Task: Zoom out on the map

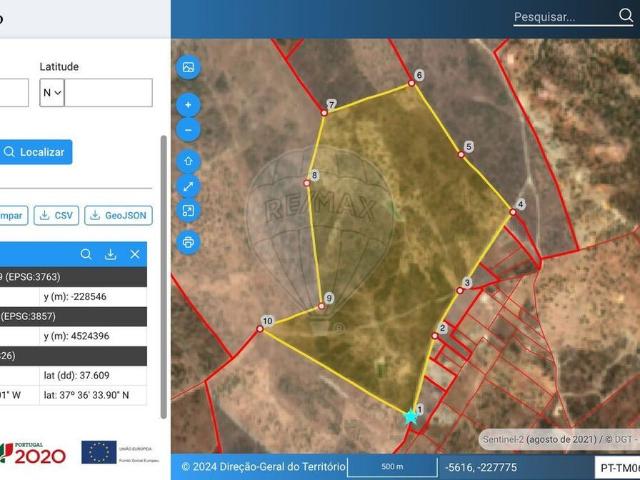Action: click(188, 130)
